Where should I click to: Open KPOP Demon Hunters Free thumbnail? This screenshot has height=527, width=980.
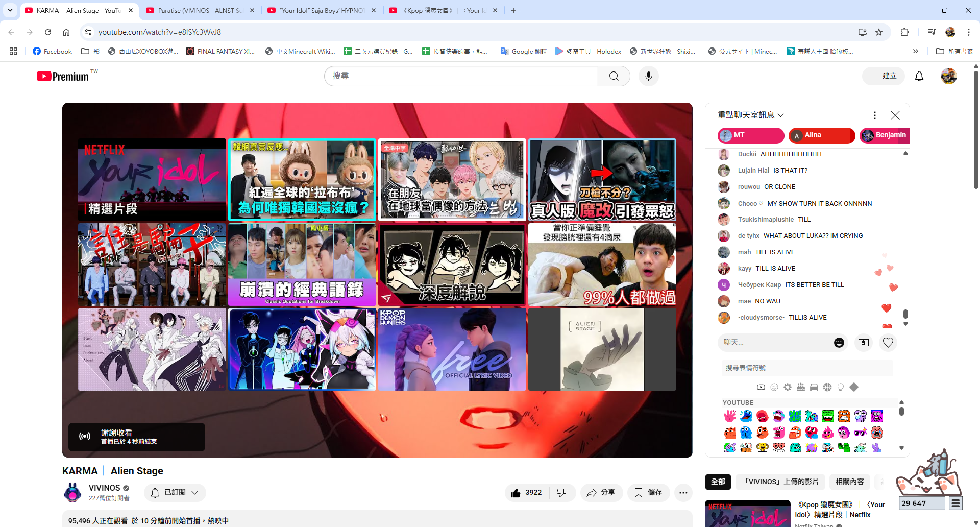[452, 349]
